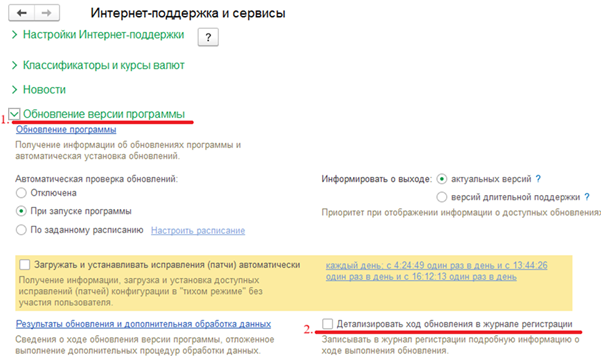Go forward with the right arrow button
Image resolution: width=601 pixels, height=364 pixels.
point(47,13)
